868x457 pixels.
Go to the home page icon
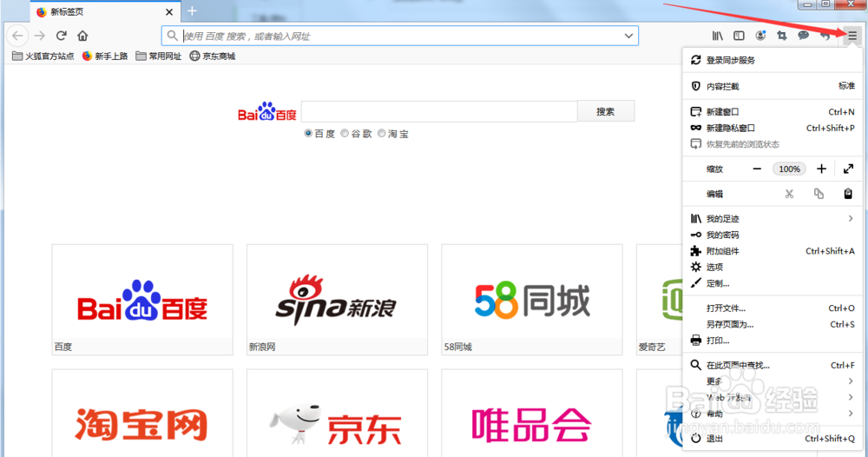pos(82,36)
